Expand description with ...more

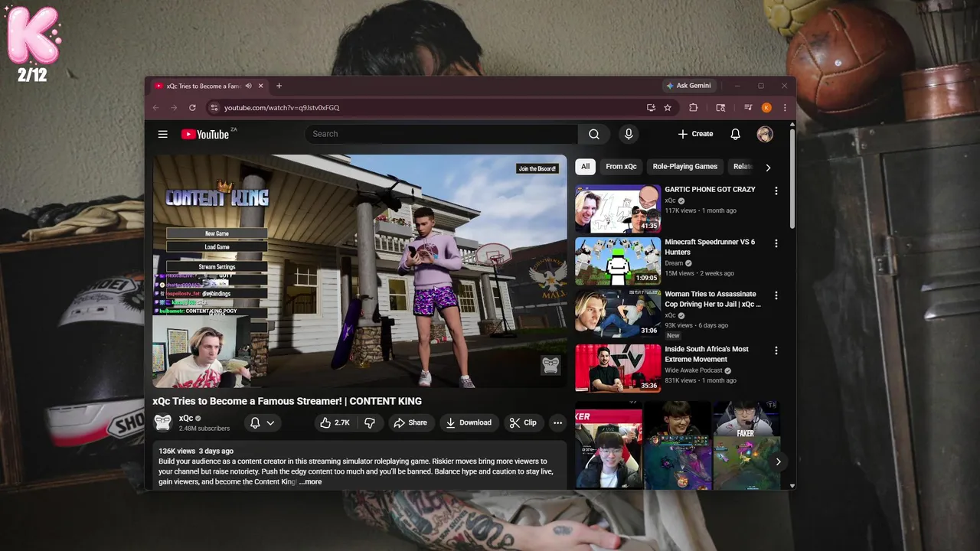(310, 481)
